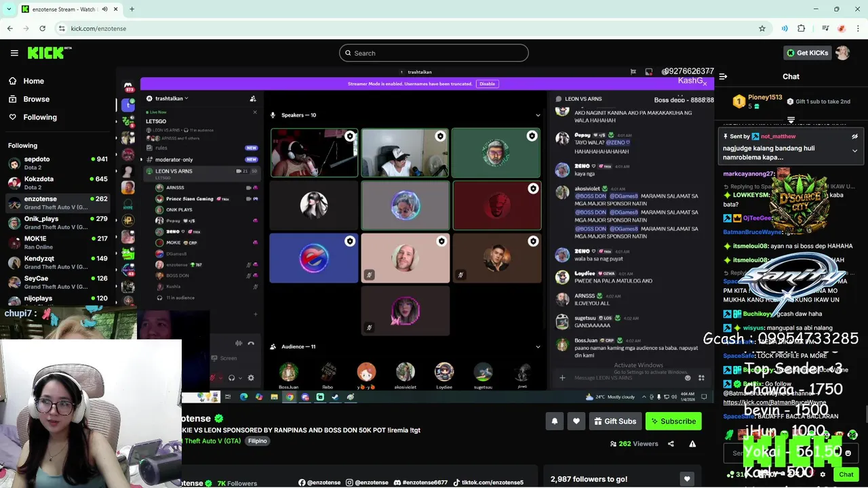Open MOK1E channel in Following list

click(58, 243)
